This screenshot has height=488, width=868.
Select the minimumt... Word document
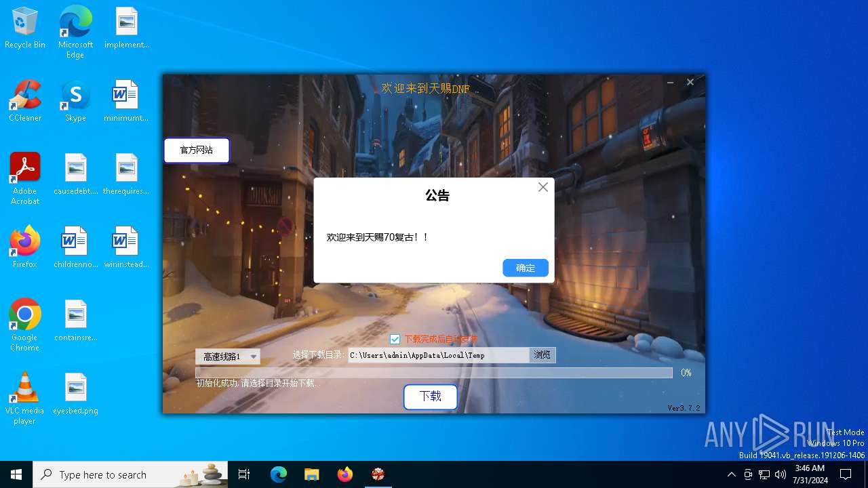[126, 102]
